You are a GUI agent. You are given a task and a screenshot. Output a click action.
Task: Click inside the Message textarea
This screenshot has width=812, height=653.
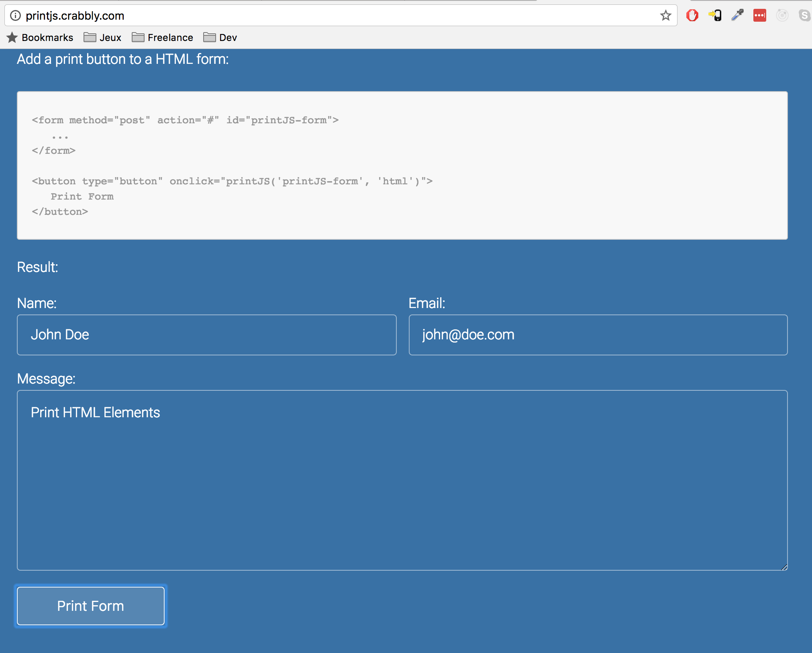point(402,480)
